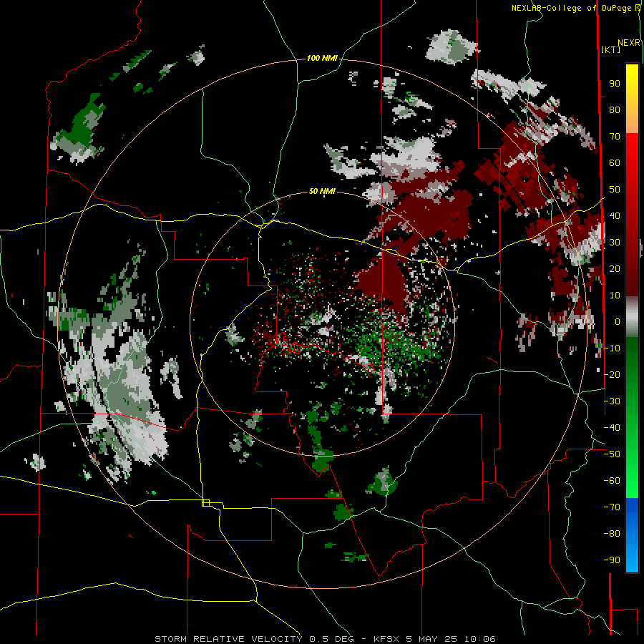The image size is (644, 644).
Task: Click the -20 scale value
Action: [612, 374]
